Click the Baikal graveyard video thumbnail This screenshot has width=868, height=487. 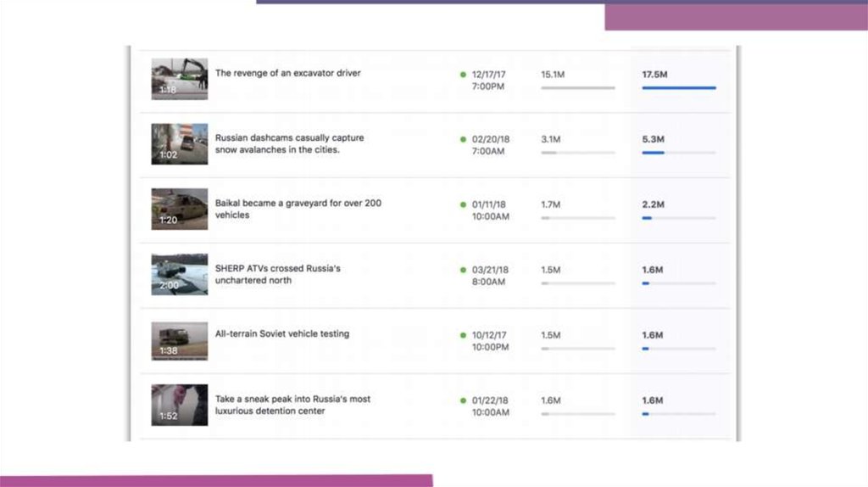[179, 209]
